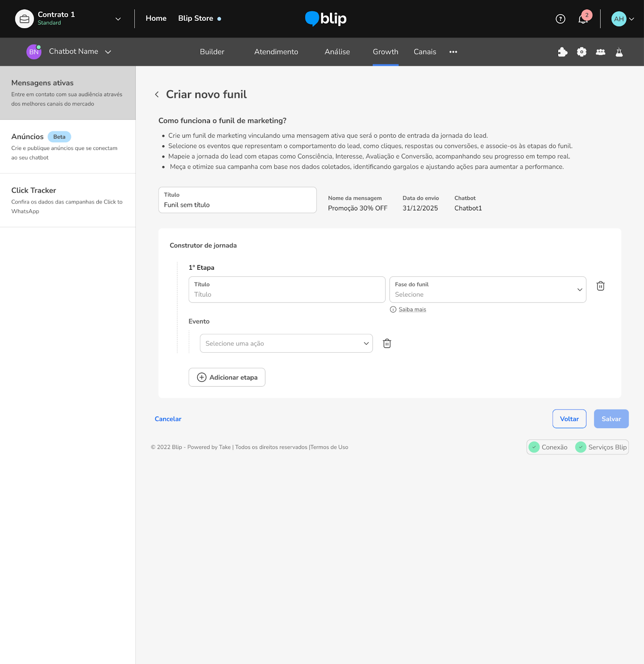Viewport: 644px width, 664px height.
Task: Click the Contrato 1 briefcase icon
Action: coord(24,19)
